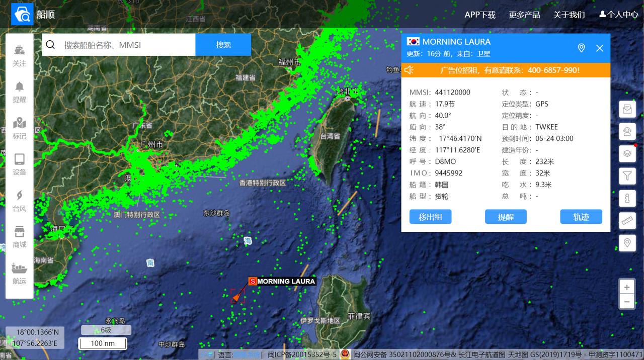Click the MMSI value 441120000
644x360 pixels.
pos(452,92)
